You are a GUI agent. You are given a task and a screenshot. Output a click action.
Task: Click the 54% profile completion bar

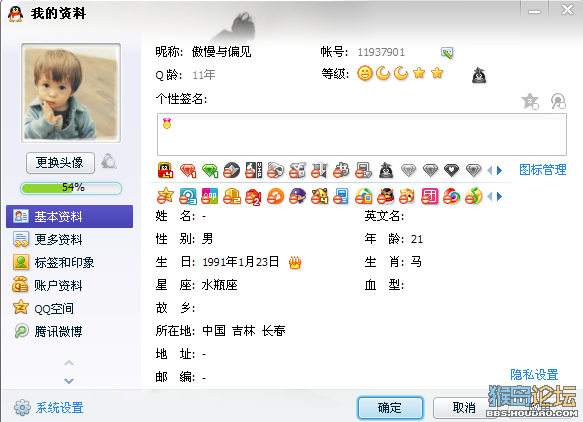tap(71, 188)
